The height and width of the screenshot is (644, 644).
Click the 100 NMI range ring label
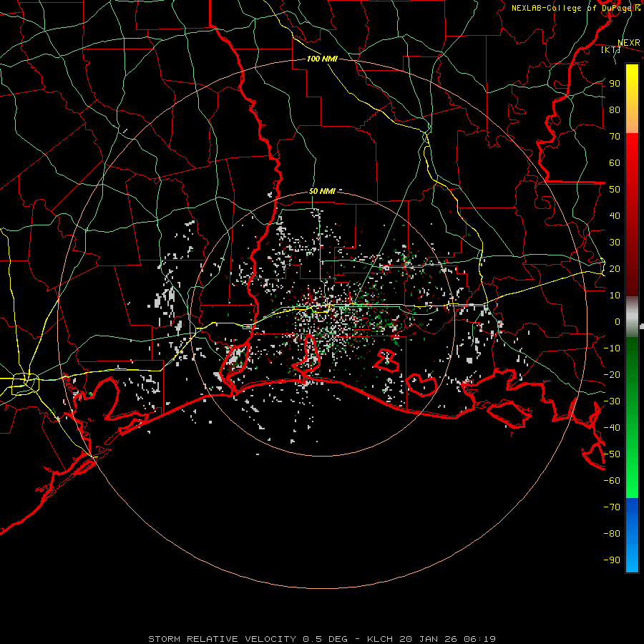[x=322, y=59]
